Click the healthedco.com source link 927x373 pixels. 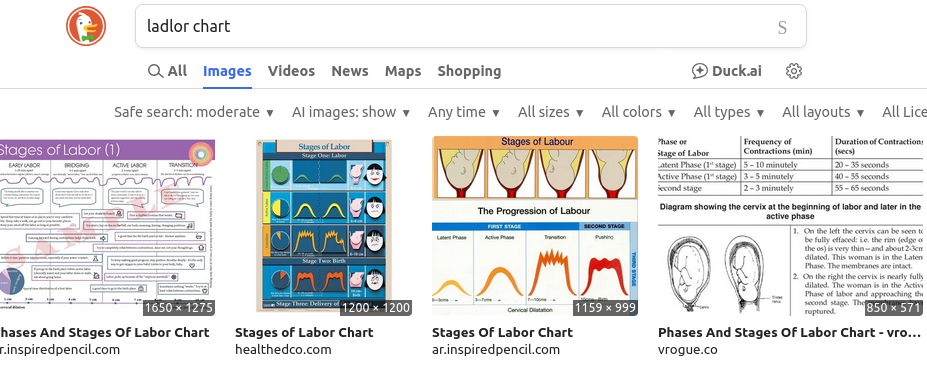[283, 349]
